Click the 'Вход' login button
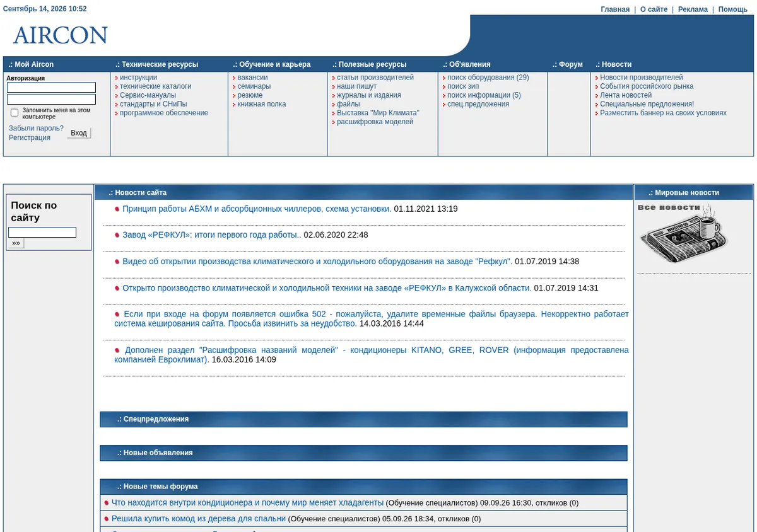The height and width of the screenshot is (532, 757). click(x=79, y=133)
